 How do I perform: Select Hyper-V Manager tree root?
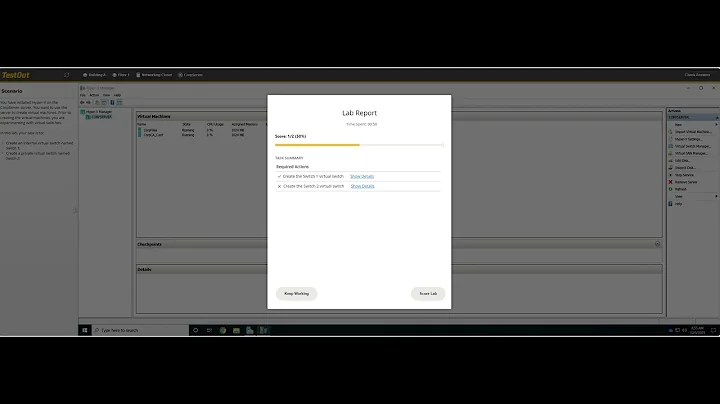pyautogui.click(x=96, y=112)
